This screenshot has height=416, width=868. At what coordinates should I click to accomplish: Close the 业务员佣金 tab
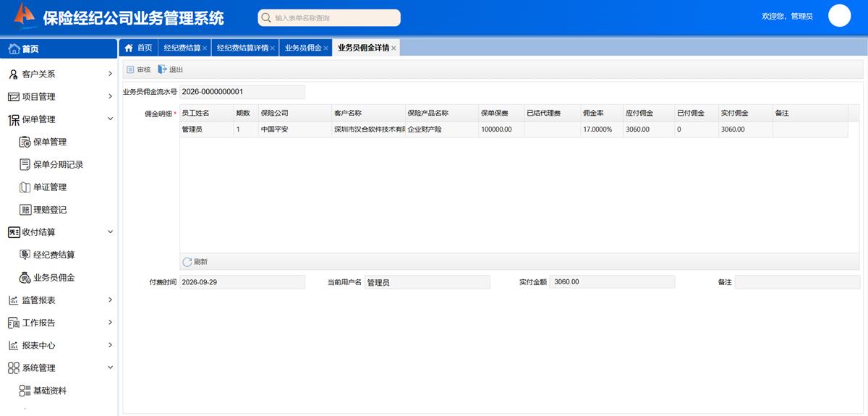[x=325, y=48]
